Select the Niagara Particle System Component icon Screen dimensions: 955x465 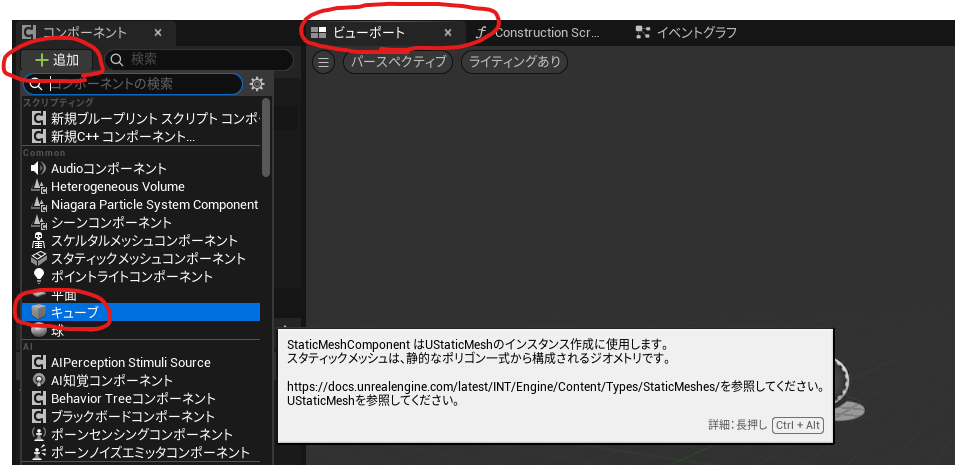(x=39, y=205)
